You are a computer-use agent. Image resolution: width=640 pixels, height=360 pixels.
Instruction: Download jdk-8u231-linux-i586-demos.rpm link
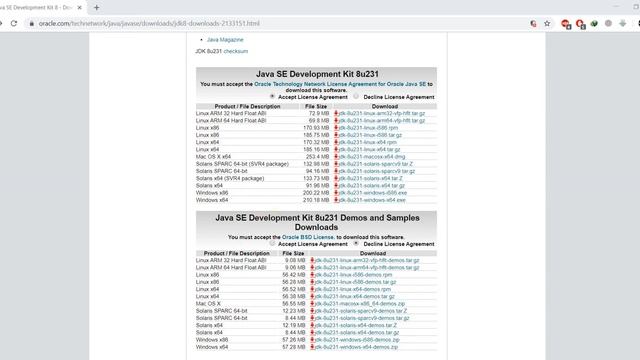pos(353,275)
